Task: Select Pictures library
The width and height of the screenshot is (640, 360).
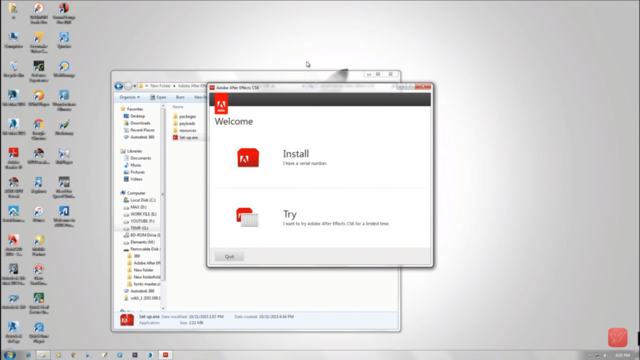Action: pos(134,172)
